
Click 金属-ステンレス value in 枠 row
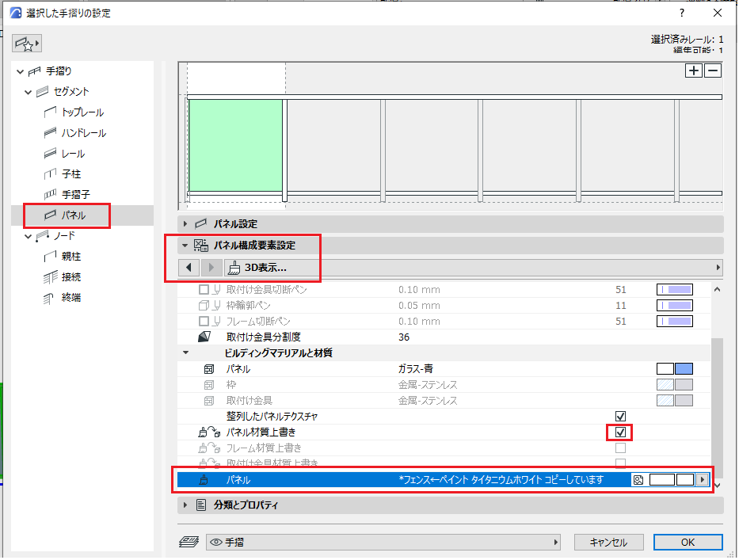[428, 385]
